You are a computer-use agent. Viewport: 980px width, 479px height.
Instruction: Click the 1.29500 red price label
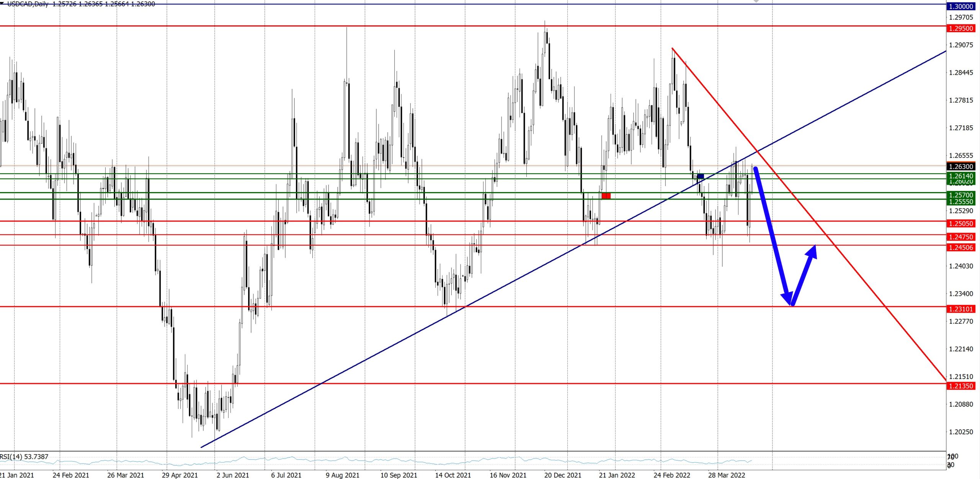tap(961, 29)
